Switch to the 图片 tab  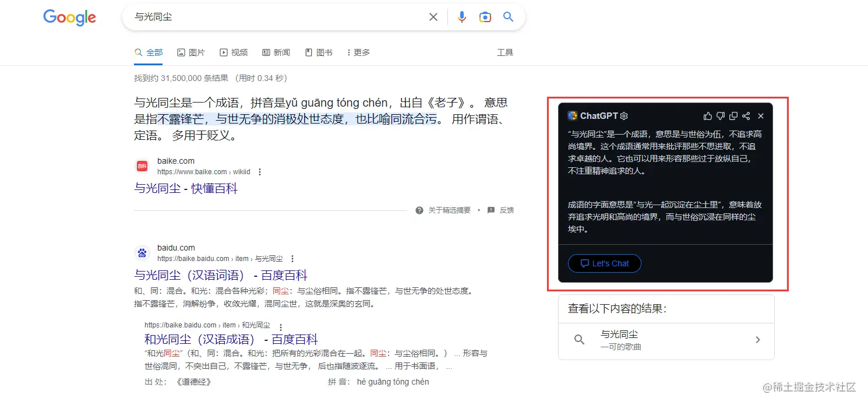[191, 52]
